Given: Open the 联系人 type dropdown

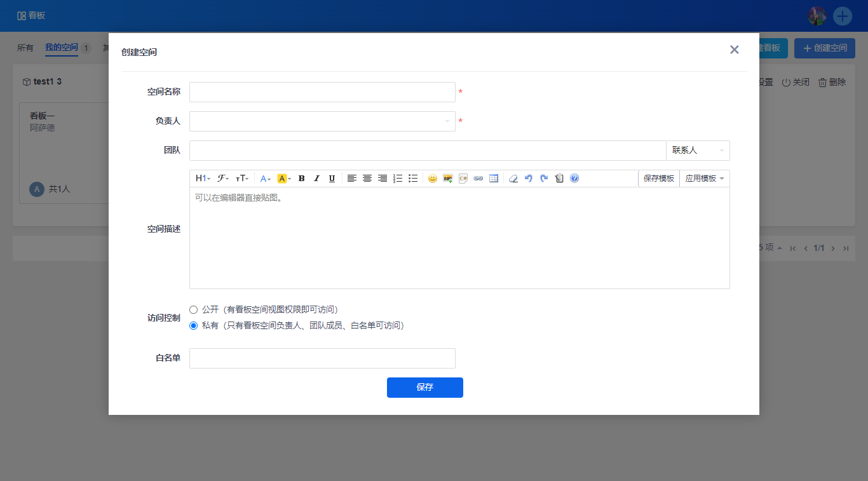Looking at the screenshot, I should [x=698, y=151].
